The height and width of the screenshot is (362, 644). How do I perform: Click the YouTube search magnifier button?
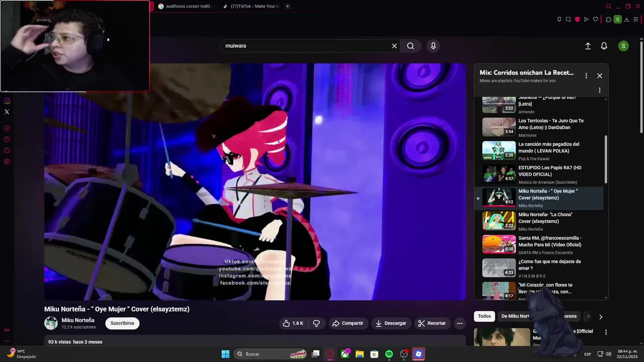coord(411,46)
